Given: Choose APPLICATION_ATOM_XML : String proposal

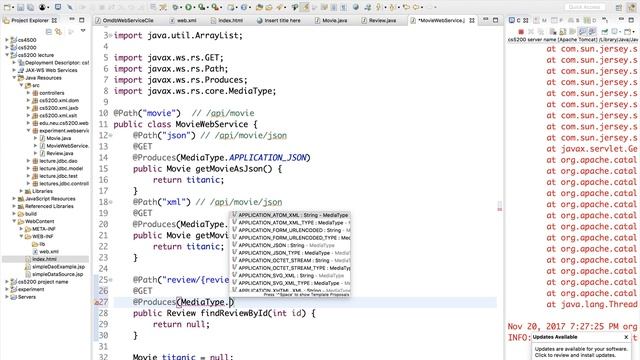Looking at the screenshot, I should click(290, 215).
